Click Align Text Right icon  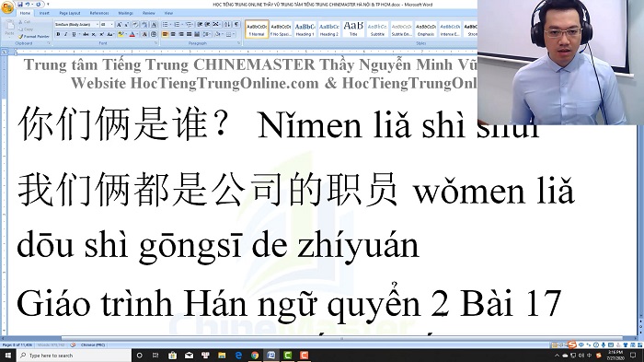pos(181,35)
